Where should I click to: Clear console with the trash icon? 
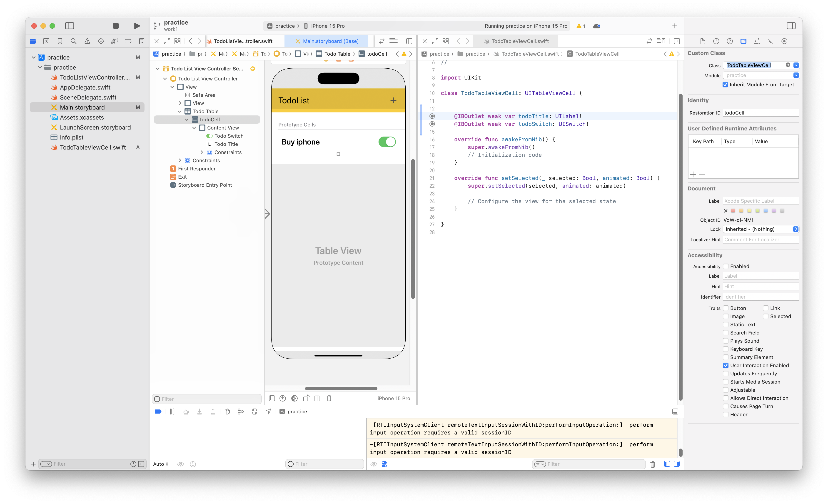click(653, 464)
